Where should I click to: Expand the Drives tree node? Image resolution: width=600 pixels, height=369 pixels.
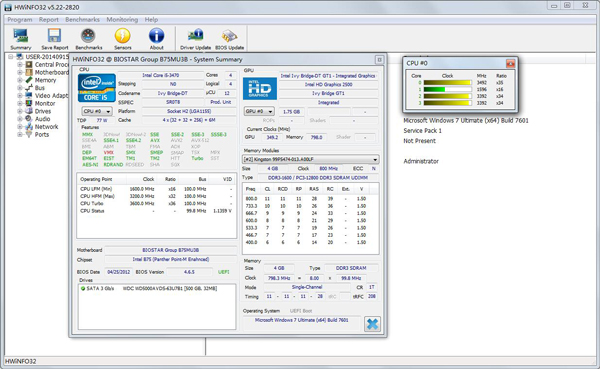(x=20, y=111)
